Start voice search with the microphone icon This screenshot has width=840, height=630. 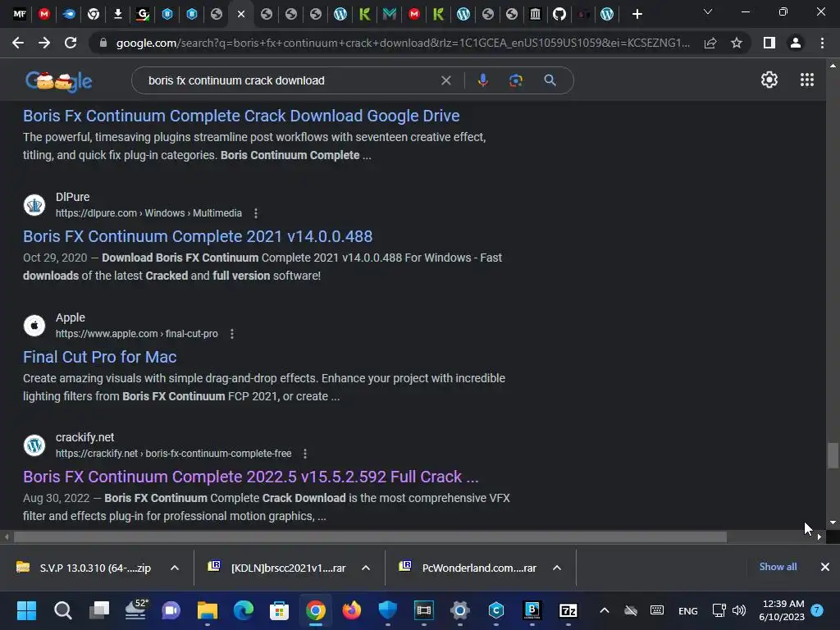[482, 80]
